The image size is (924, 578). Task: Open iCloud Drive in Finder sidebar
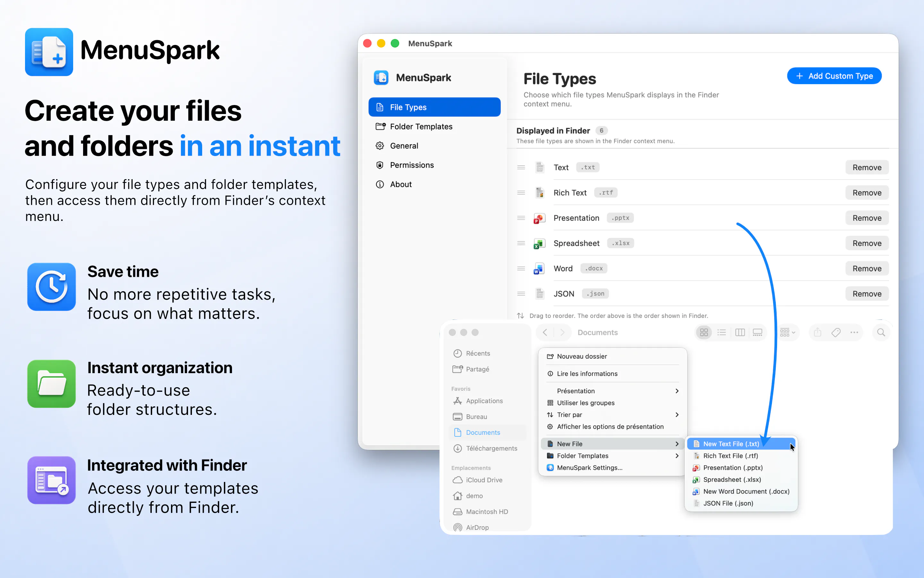click(488, 480)
